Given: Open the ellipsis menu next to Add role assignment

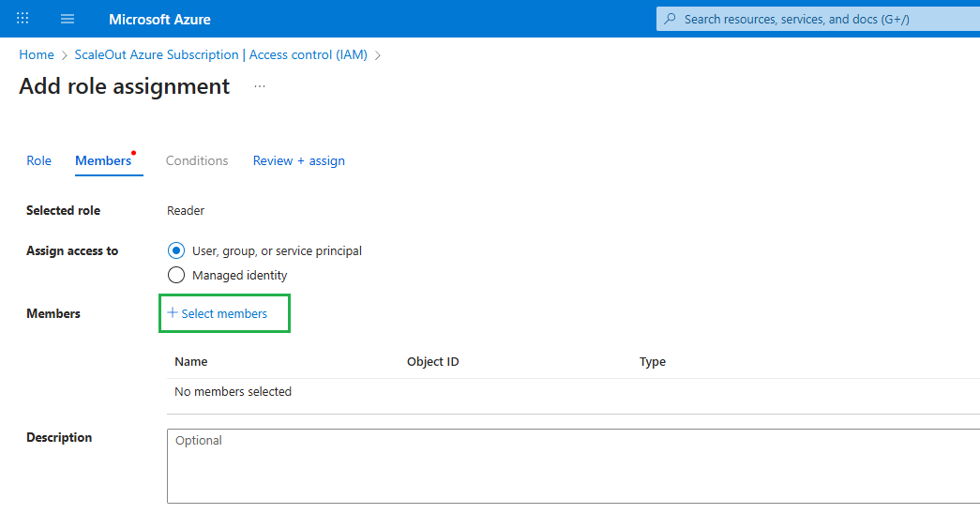Looking at the screenshot, I should (x=260, y=86).
